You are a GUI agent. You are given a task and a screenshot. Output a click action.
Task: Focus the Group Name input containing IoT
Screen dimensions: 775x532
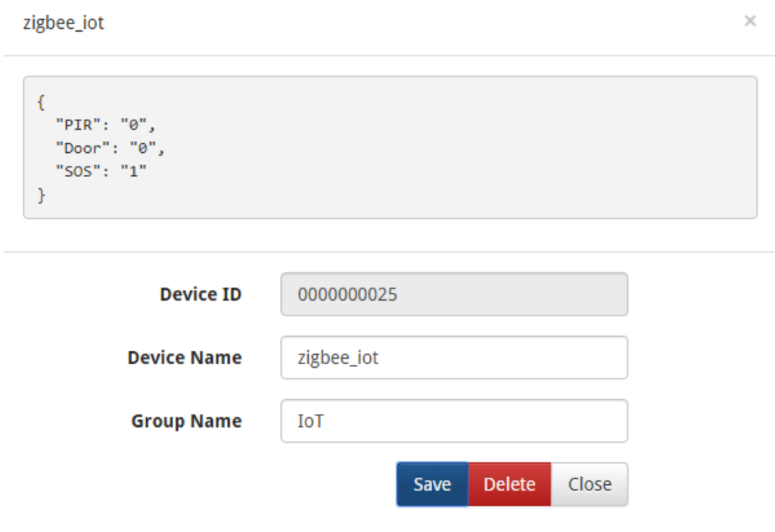454,421
